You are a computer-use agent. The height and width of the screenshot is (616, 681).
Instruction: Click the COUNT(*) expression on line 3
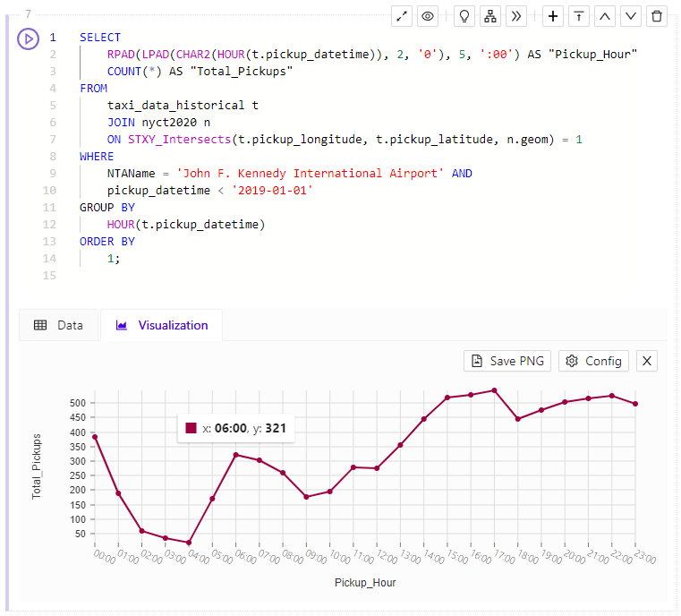(x=134, y=72)
